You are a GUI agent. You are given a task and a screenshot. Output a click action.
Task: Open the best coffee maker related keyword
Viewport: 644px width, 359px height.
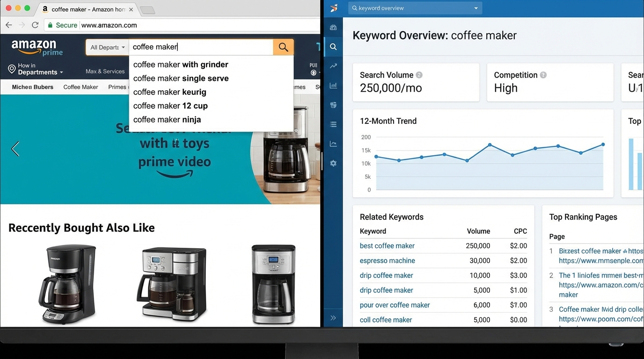coord(387,245)
